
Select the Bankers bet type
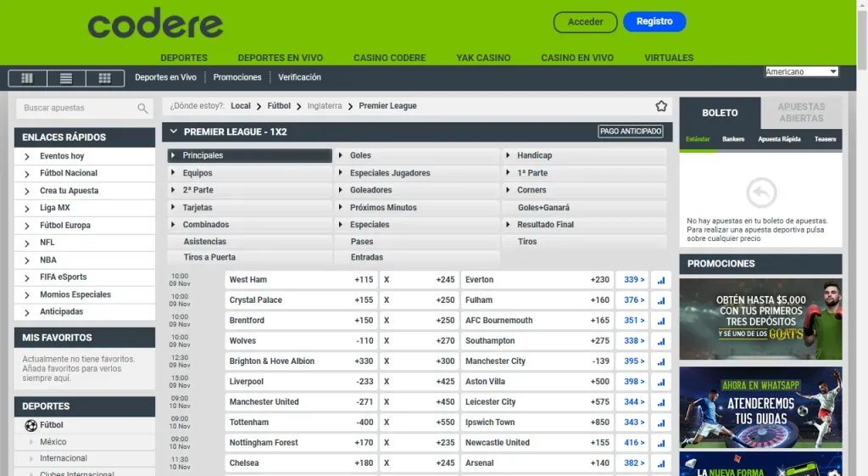733,139
